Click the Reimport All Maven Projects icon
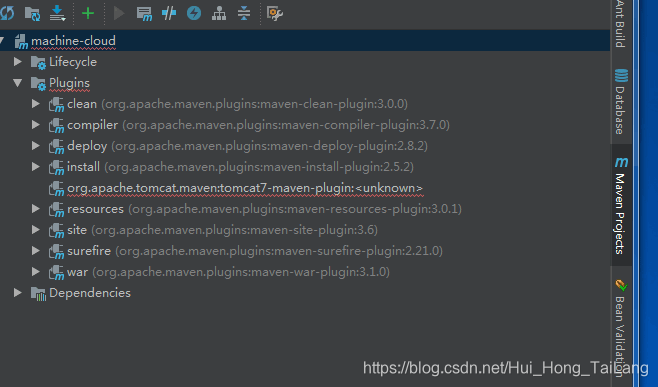 tap(7, 13)
